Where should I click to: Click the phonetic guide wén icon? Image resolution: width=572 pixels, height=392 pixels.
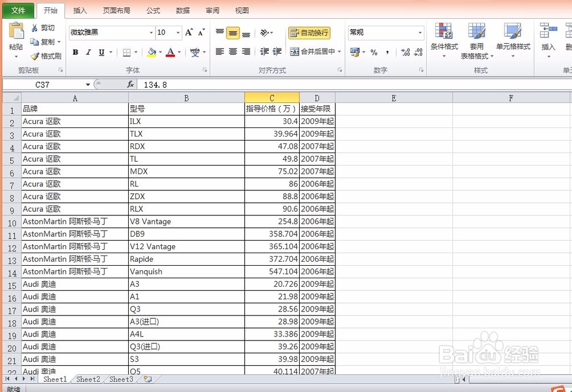195,53
